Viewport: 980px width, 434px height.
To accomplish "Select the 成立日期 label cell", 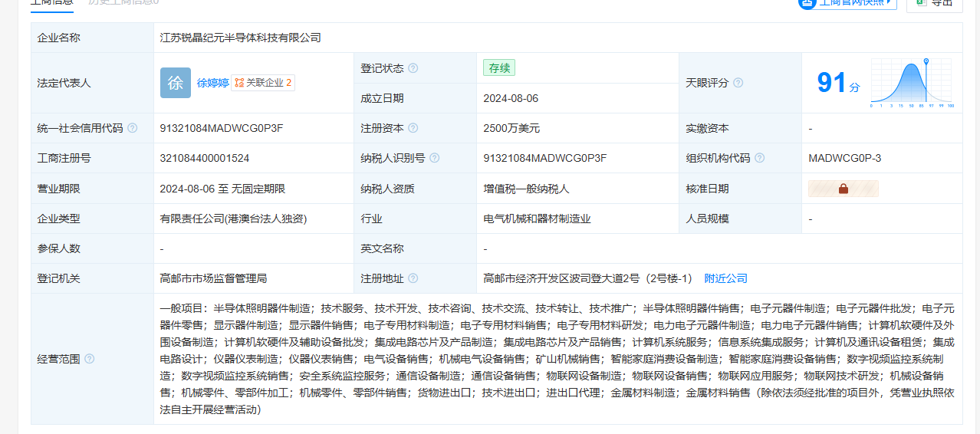I will pyautogui.click(x=415, y=98).
